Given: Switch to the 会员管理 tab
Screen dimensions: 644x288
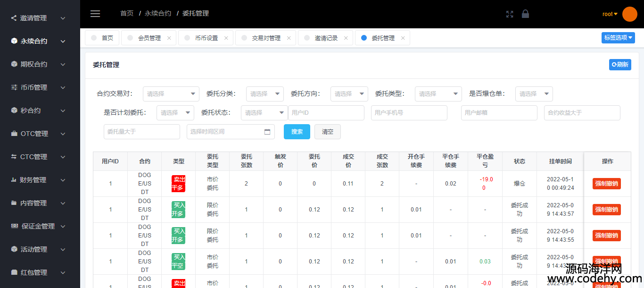Looking at the screenshot, I should [x=149, y=38].
